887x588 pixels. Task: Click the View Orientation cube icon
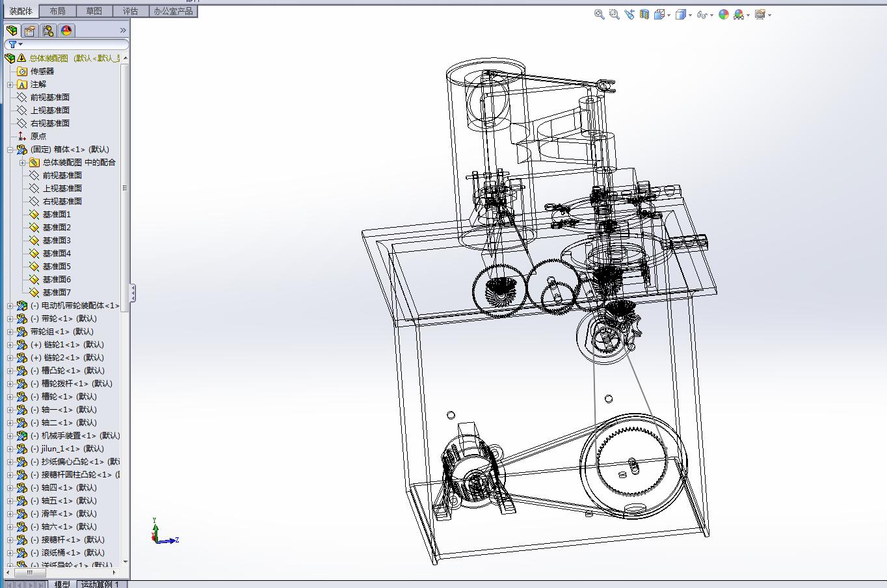click(659, 14)
